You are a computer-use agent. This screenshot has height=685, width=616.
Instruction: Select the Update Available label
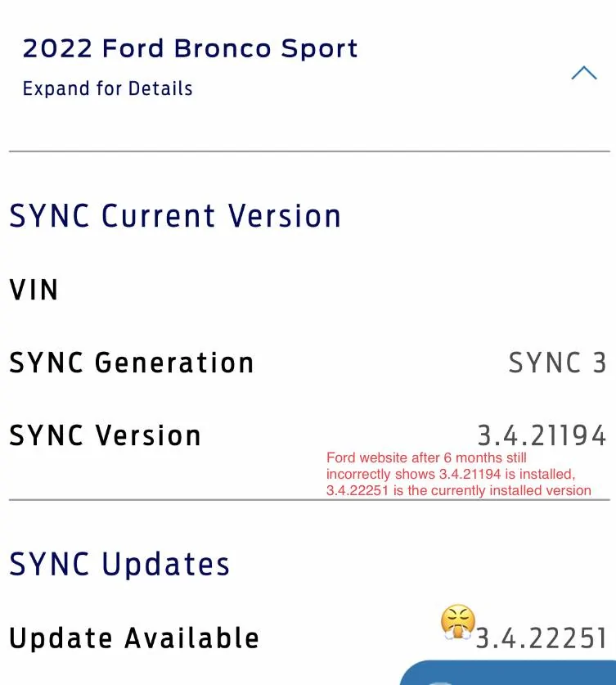(134, 638)
